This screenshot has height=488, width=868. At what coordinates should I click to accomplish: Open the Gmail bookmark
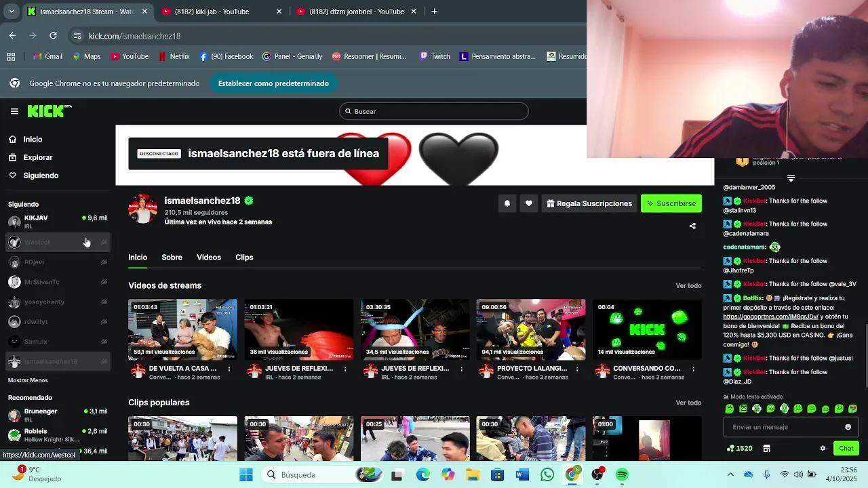[47, 56]
